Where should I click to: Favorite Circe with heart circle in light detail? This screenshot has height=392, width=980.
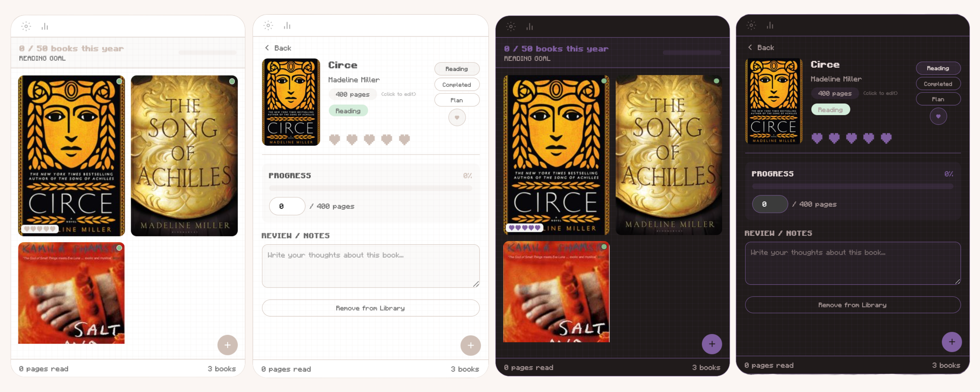(x=457, y=117)
